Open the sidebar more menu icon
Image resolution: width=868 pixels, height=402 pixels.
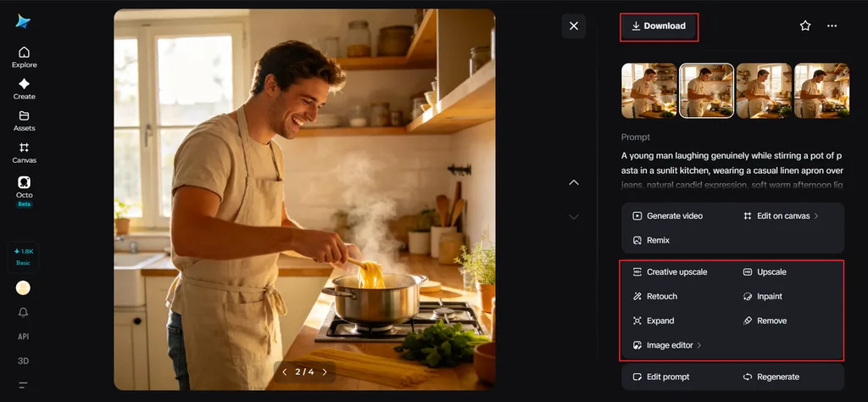pyautogui.click(x=23, y=385)
